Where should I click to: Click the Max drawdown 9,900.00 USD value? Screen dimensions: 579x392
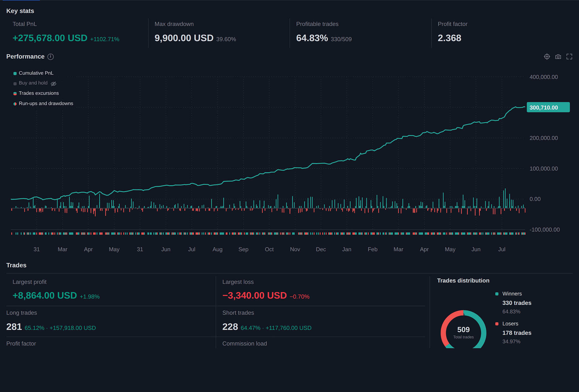click(184, 38)
